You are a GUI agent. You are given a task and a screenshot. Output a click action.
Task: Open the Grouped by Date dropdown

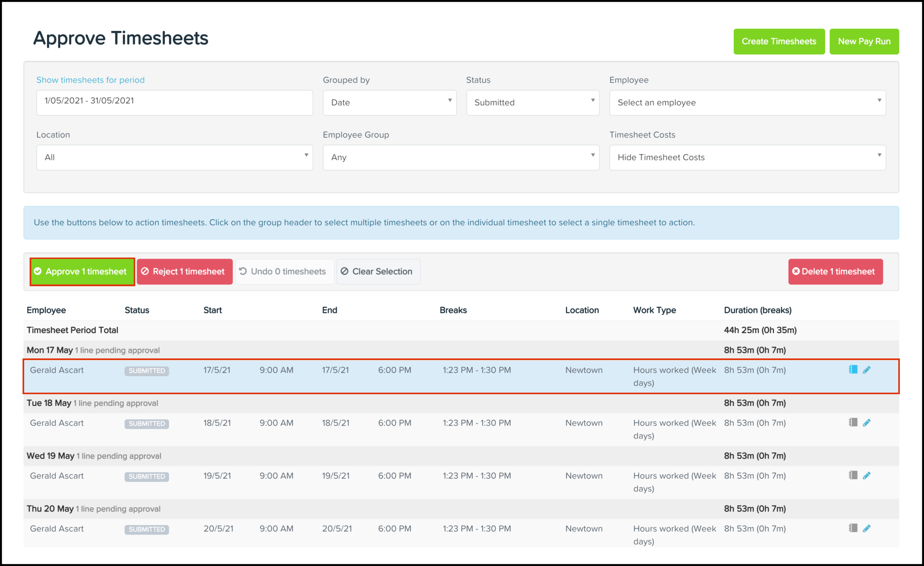coord(389,102)
